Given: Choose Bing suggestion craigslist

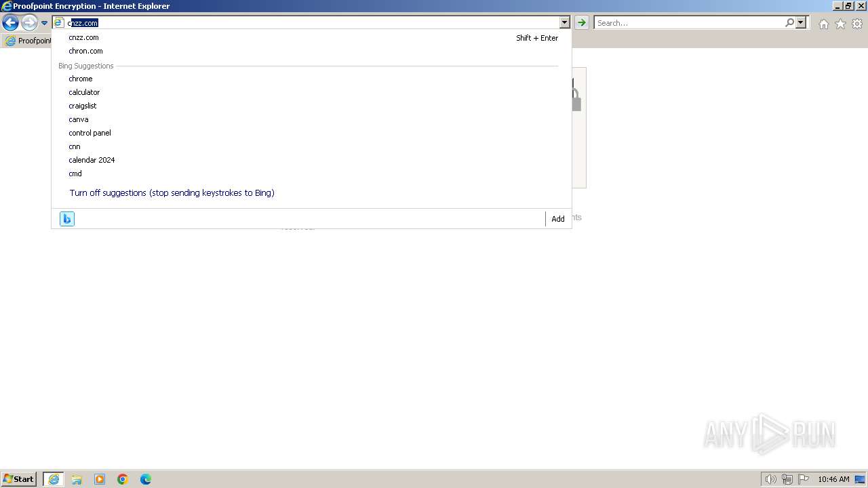Looking at the screenshot, I should click(312, 106).
